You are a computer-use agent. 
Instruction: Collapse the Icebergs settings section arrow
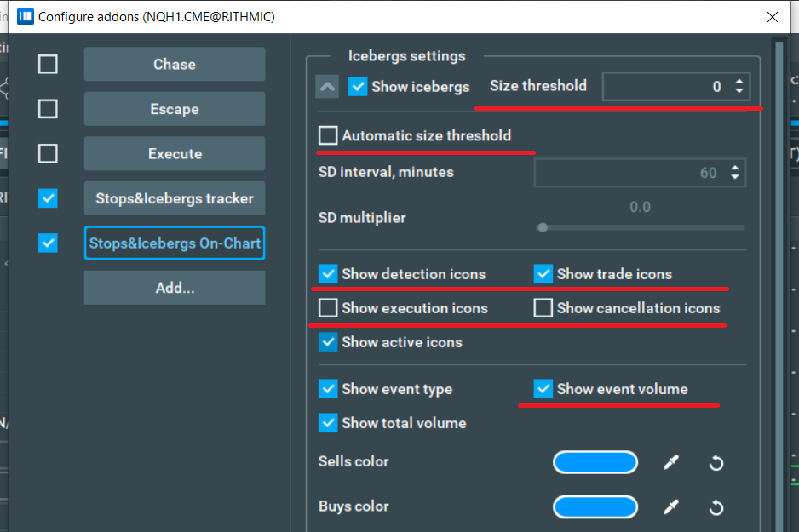click(x=328, y=87)
